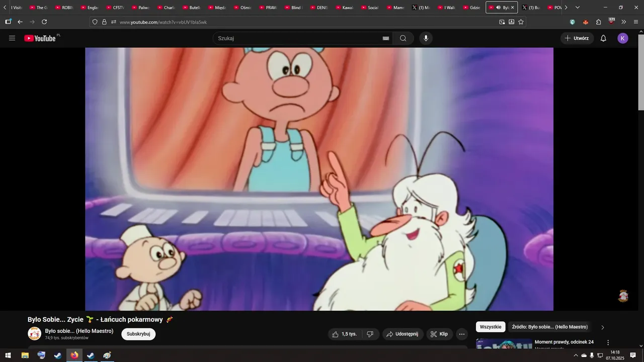Click the Udostępnij share button
This screenshot has width=644, height=362.
tap(403, 334)
